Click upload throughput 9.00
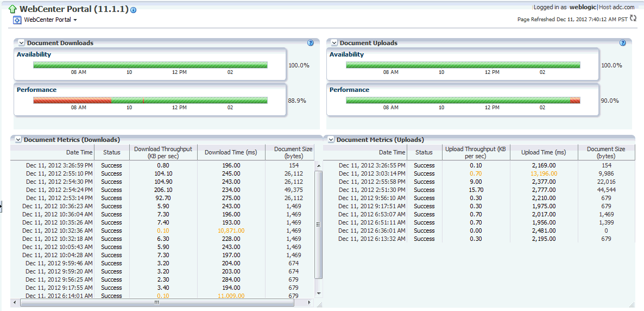This screenshot has height=311, width=644. 476,182
